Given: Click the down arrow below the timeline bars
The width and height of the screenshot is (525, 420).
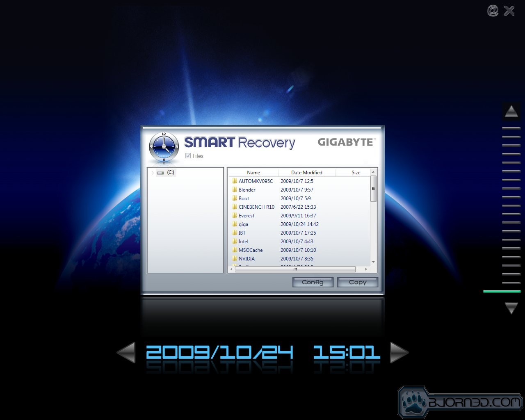Looking at the screenshot, I should (511, 308).
